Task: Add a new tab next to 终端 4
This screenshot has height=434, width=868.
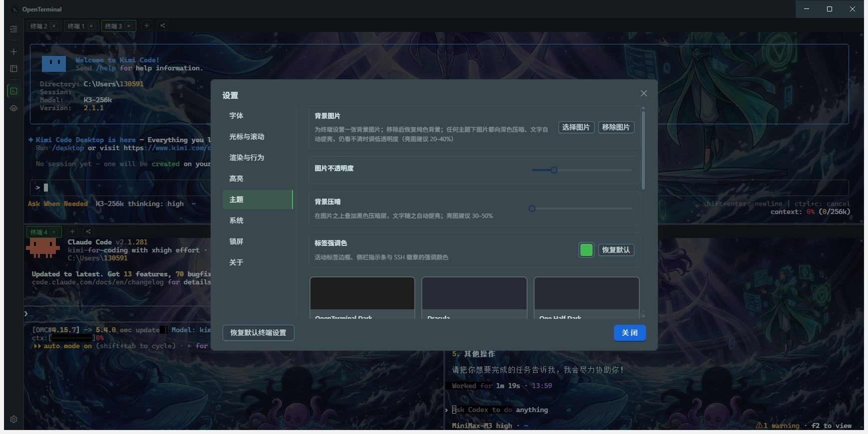Action: [x=72, y=231]
